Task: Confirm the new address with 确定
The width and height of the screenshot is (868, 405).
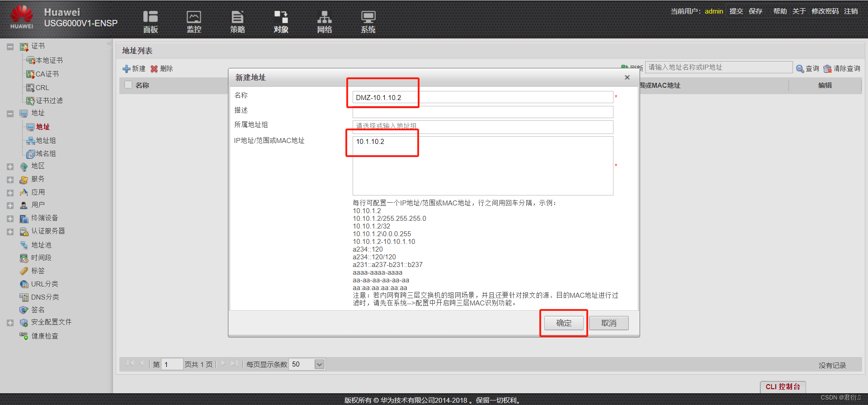Action: [564, 323]
